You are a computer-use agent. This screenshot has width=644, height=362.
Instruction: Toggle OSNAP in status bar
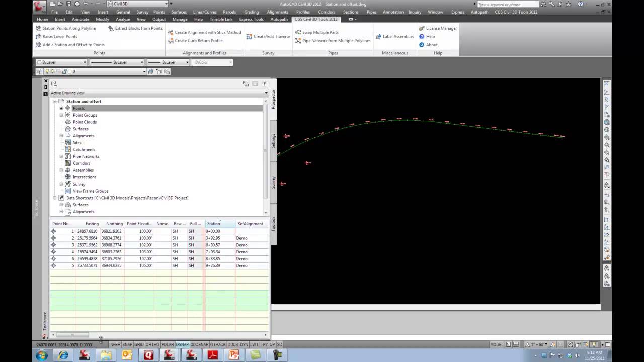pos(182,344)
